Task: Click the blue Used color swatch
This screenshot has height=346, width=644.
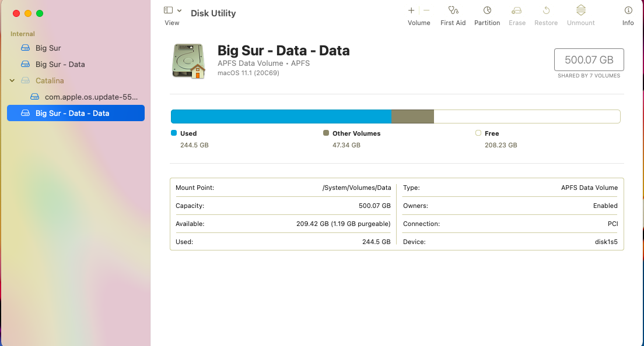Action: pos(174,133)
